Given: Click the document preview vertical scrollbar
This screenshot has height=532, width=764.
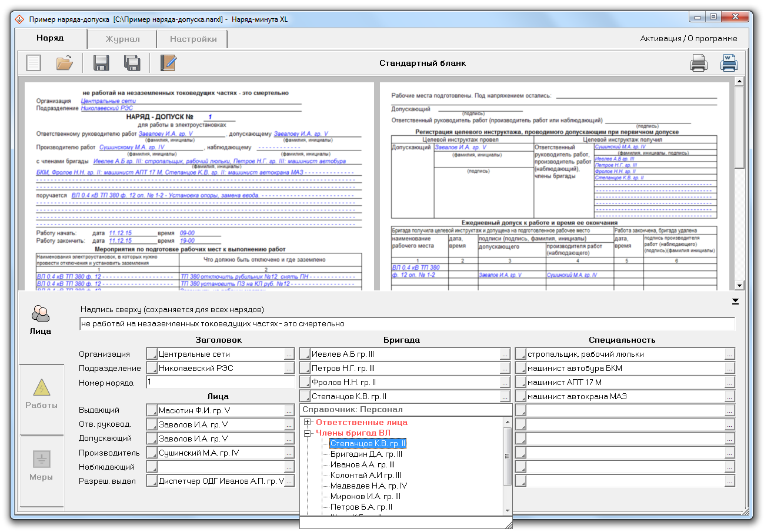Looking at the screenshot, I should (740, 183).
